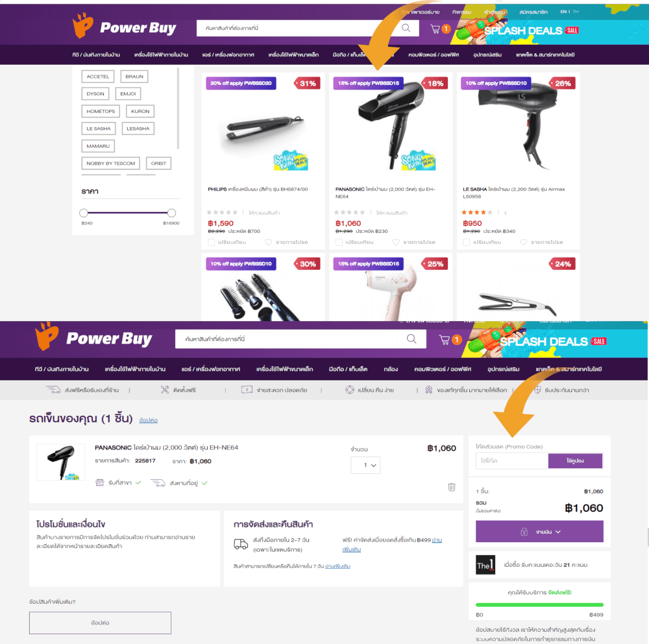Tick compare checkbox for Philips straightener
This screenshot has height=644, width=649.
pos(211,242)
